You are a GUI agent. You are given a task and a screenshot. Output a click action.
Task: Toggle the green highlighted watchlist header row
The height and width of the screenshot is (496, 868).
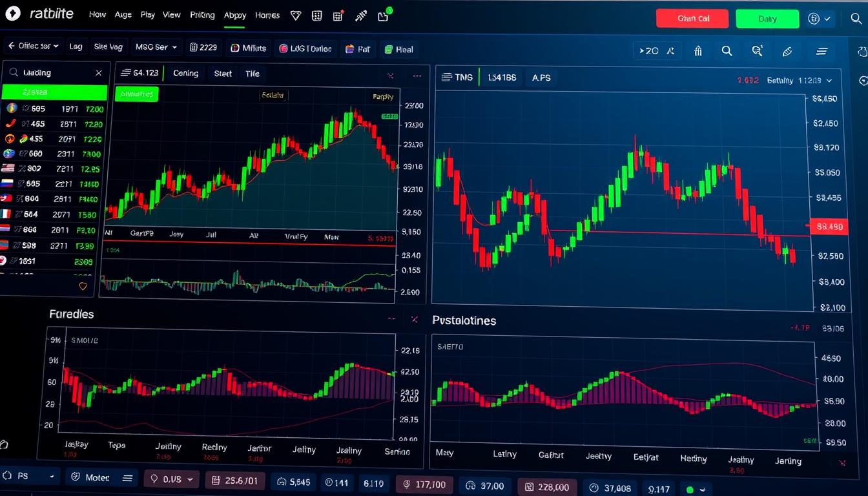tap(54, 92)
